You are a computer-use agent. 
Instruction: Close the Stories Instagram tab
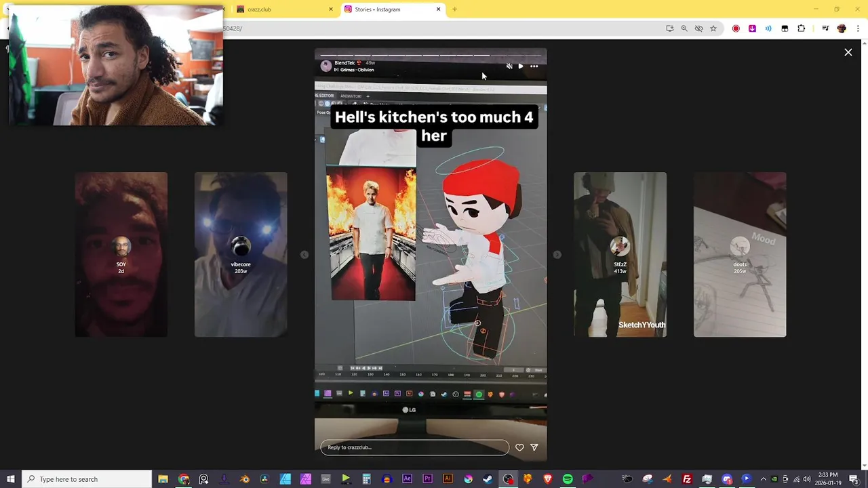point(438,9)
